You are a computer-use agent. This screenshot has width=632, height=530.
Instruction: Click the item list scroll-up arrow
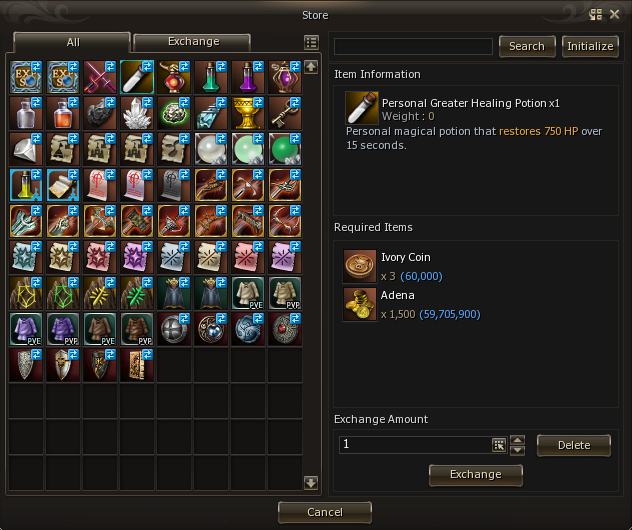click(x=311, y=67)
